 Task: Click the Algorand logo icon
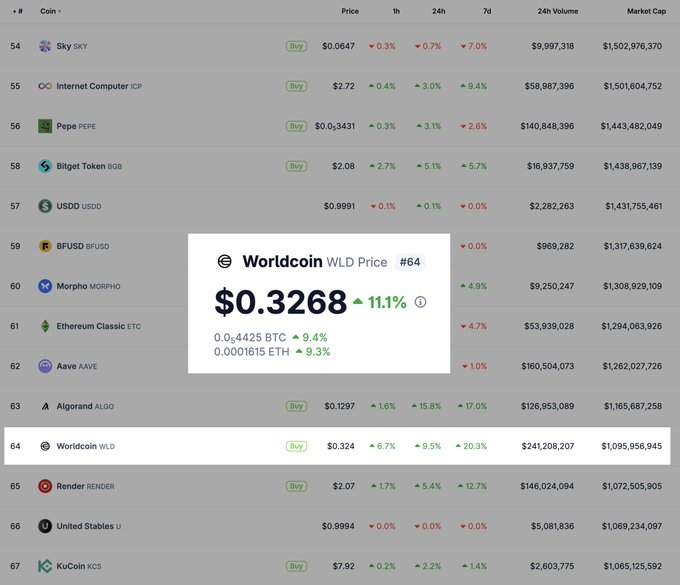click(45, 406)
